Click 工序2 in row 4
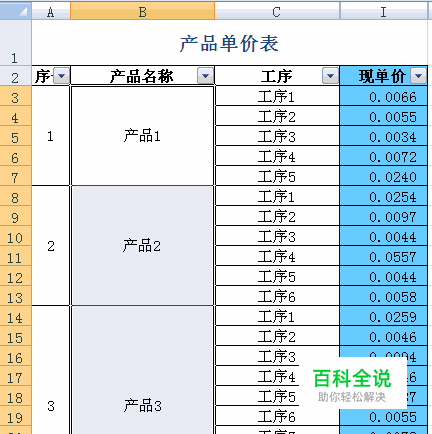This screenshot has width=432, height=434. pyautogui.click(x=277, y=116)
